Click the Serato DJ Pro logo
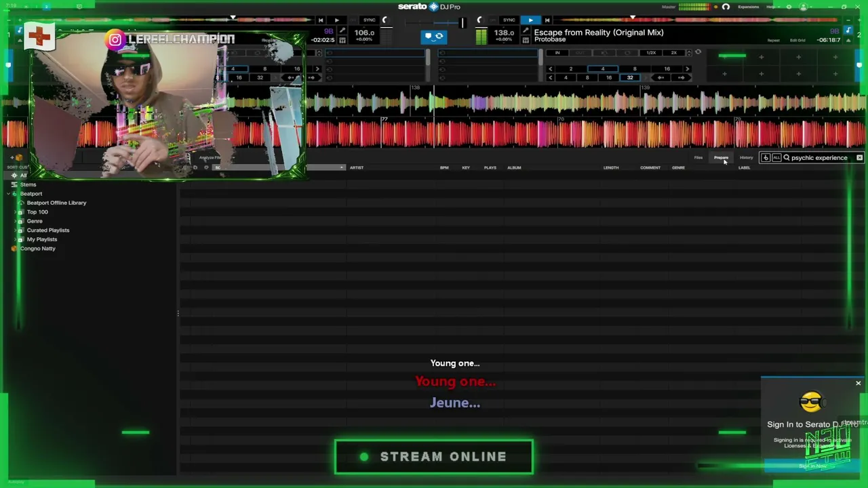Image resolution: width=868 pixels, height=488 pixels. [x=429, y=7]
